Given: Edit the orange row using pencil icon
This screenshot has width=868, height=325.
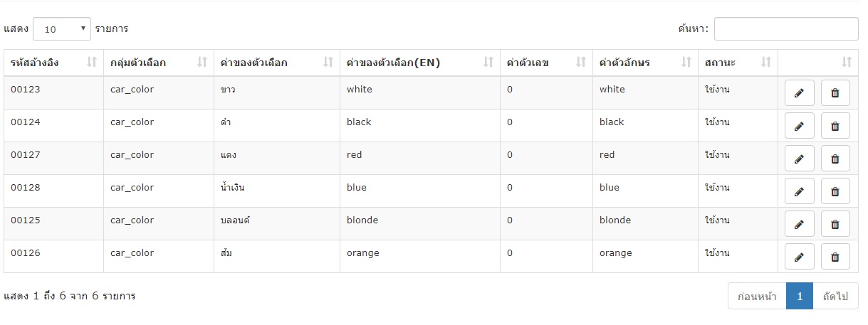Looking at the screenshot, I should [x=799, y=257].
